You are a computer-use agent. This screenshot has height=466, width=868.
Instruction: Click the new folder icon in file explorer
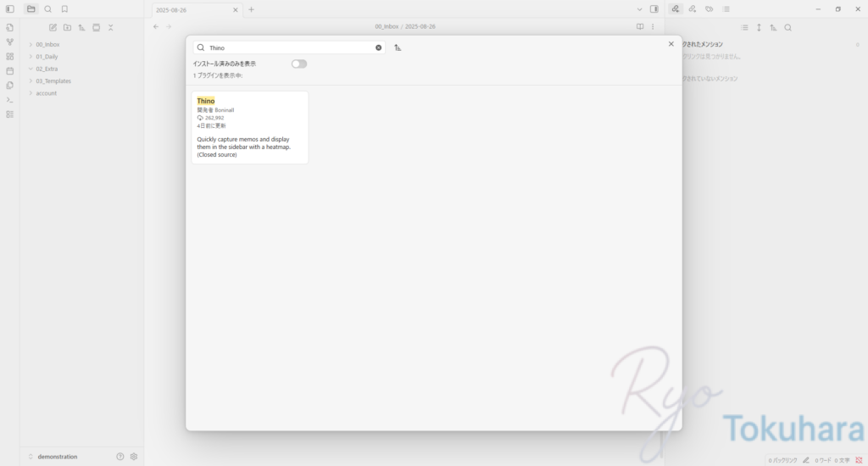tap(67, 27)
